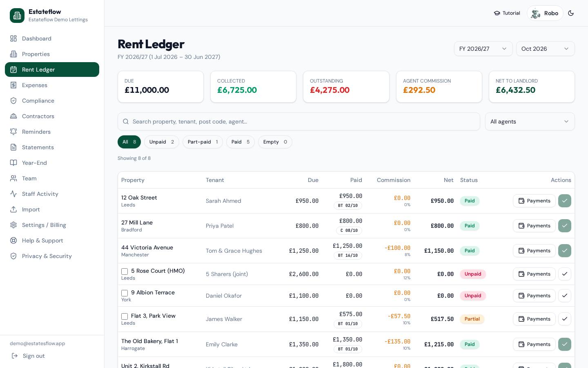Viewport: 588px width, 368px height.
Task: Unmark paid tick for 12 Oak Street
Action: coord(565,201)
